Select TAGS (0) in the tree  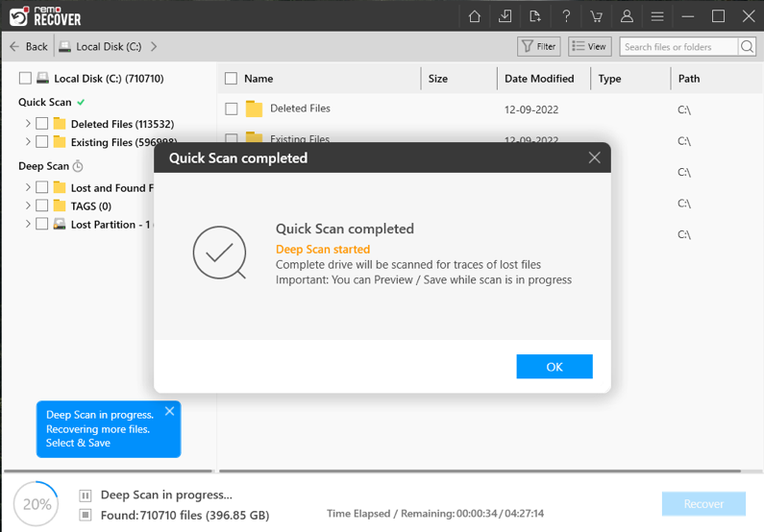(91, 206)
